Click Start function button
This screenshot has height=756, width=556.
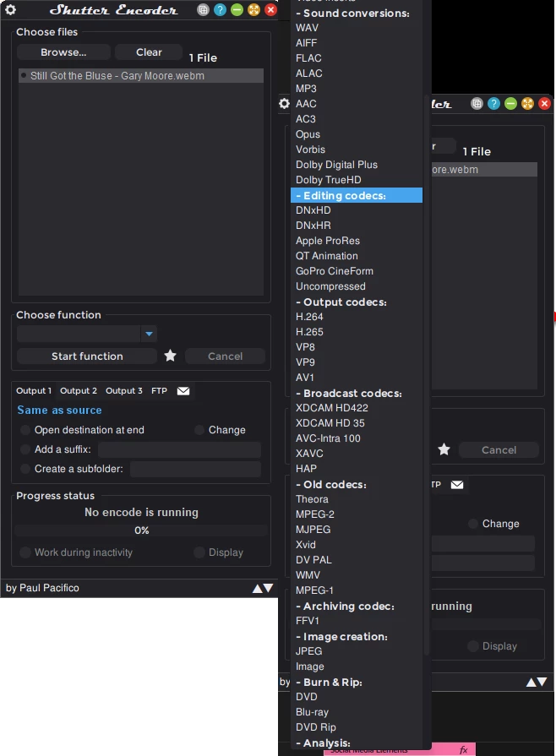click(87, 356)
